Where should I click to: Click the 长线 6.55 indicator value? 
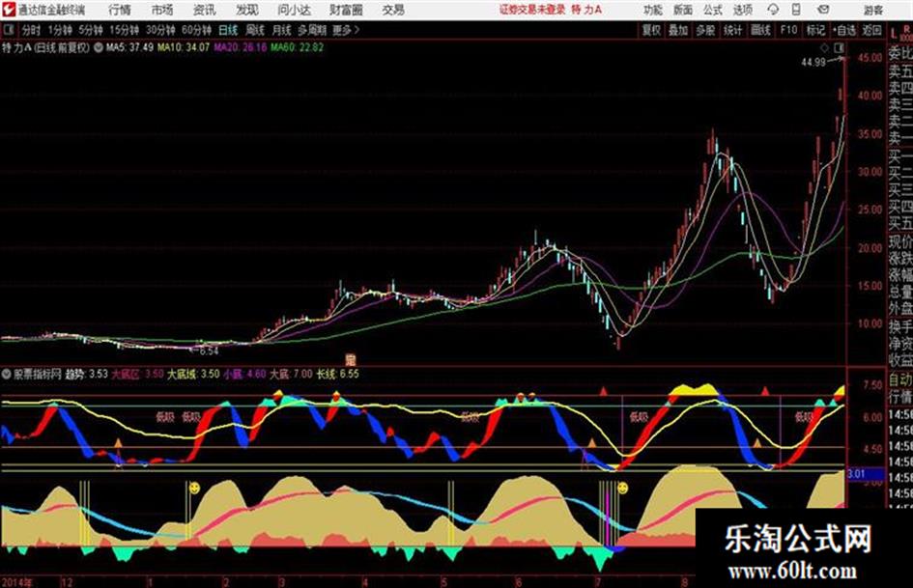click(338, 374)
